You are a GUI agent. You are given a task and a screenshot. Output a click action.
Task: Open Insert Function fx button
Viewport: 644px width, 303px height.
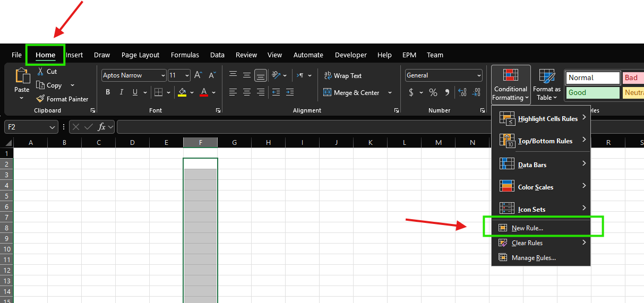[x=102, y=127]
